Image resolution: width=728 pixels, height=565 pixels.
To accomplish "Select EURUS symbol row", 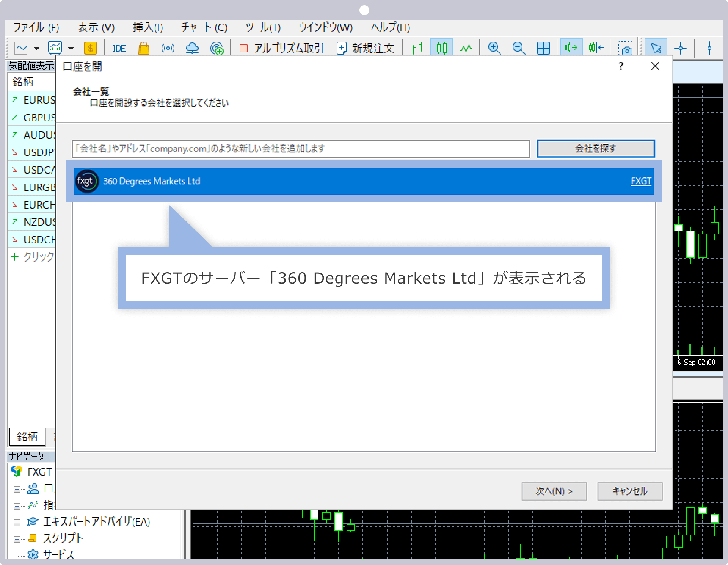I will pyautogui.click(x=32, y=100).
